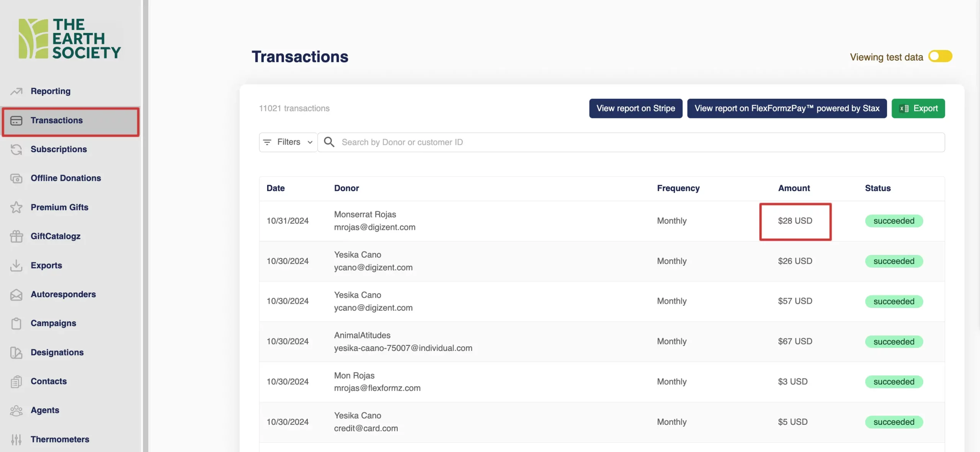Click the green Export button
This screenshot has height=452, width=980.
coord(918,108)
